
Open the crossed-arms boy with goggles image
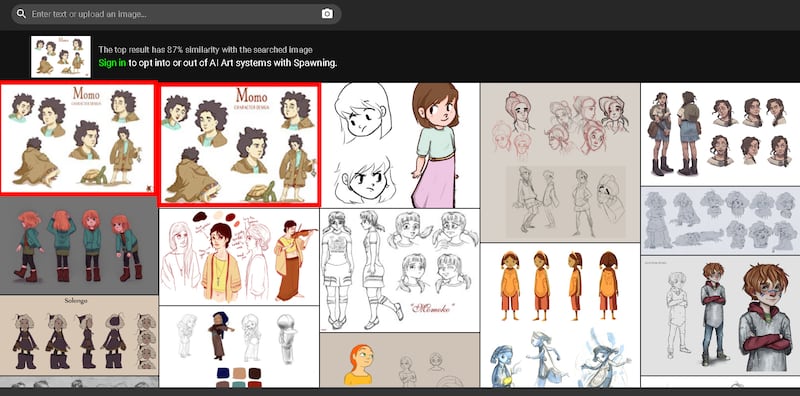(x=720, y=315)
